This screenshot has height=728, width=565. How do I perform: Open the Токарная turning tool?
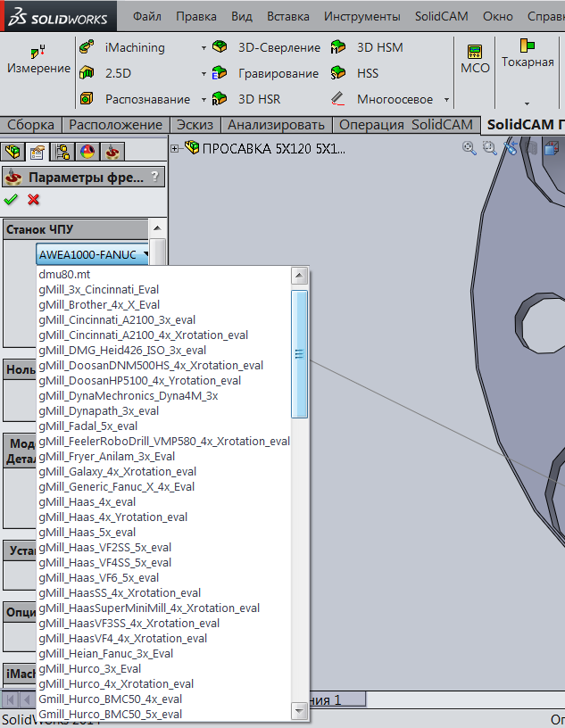528,54
